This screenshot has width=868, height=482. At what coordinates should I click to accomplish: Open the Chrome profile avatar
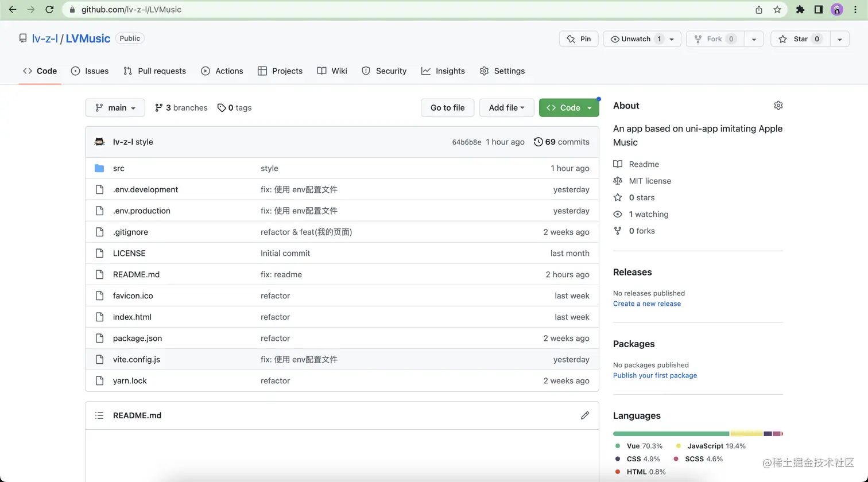pyautogui.click(x=837, y=10)
